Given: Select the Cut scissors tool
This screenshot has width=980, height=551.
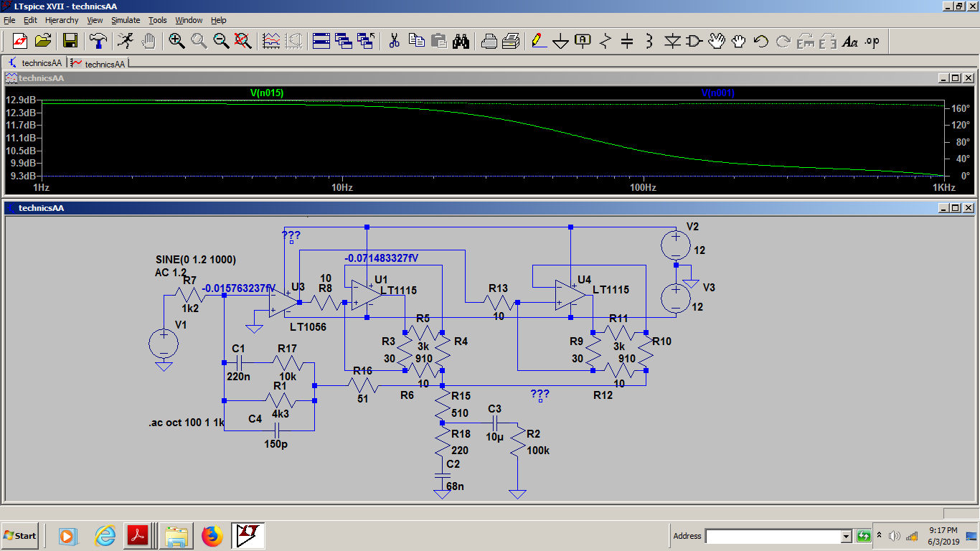Looking at the screenshot, I should pyautogui.click(x=394, y=41).
